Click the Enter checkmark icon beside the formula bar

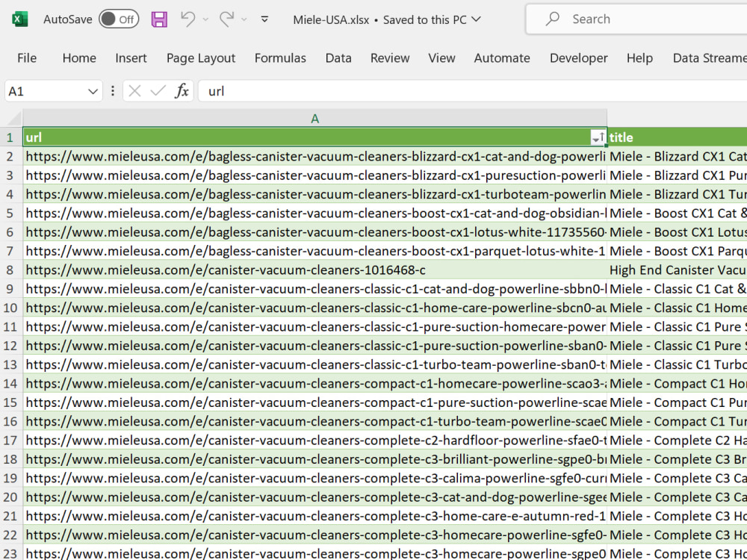point(158,90)
